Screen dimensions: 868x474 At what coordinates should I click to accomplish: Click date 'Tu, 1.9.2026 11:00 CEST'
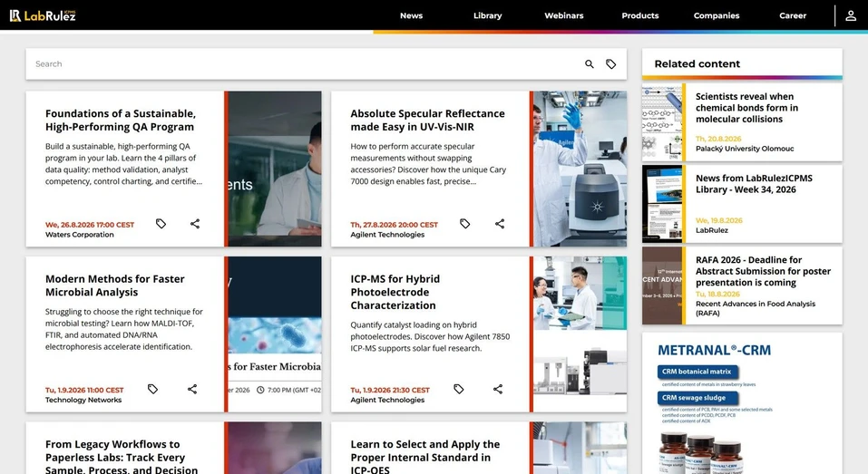coord(84,390)
